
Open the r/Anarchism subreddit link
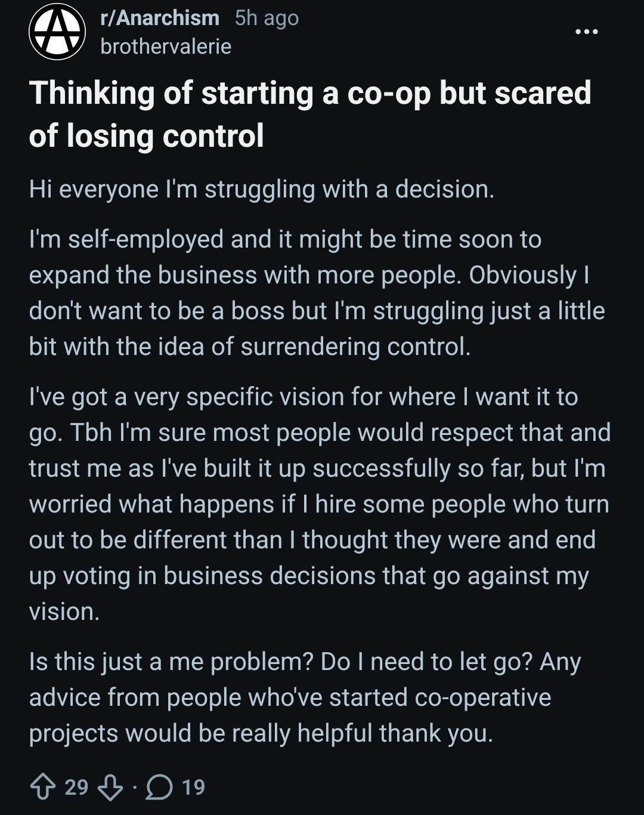coord(160,18)
